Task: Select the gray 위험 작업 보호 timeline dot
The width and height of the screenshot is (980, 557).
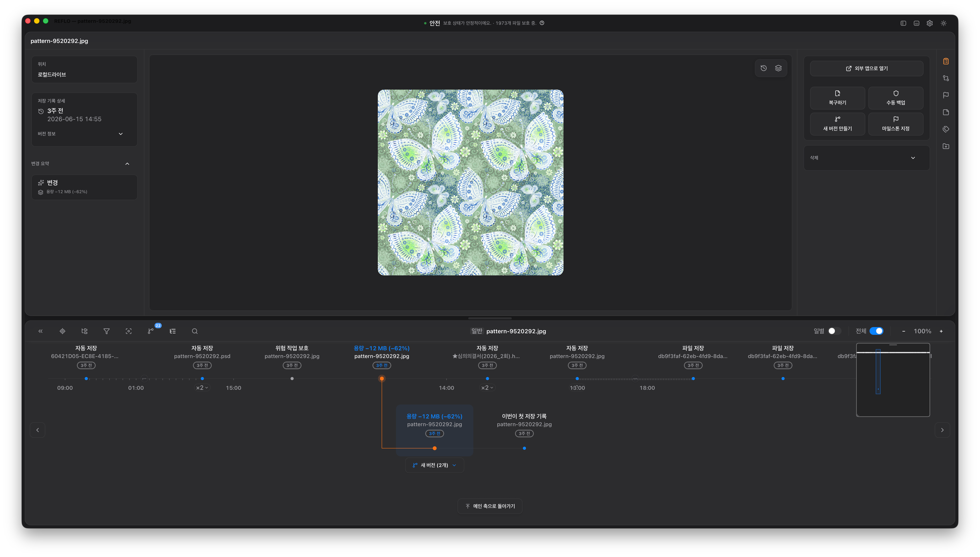Action: coord(292,379)
